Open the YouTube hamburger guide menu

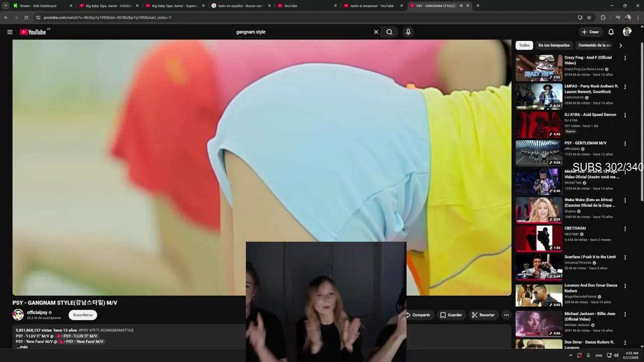(10, 32)
